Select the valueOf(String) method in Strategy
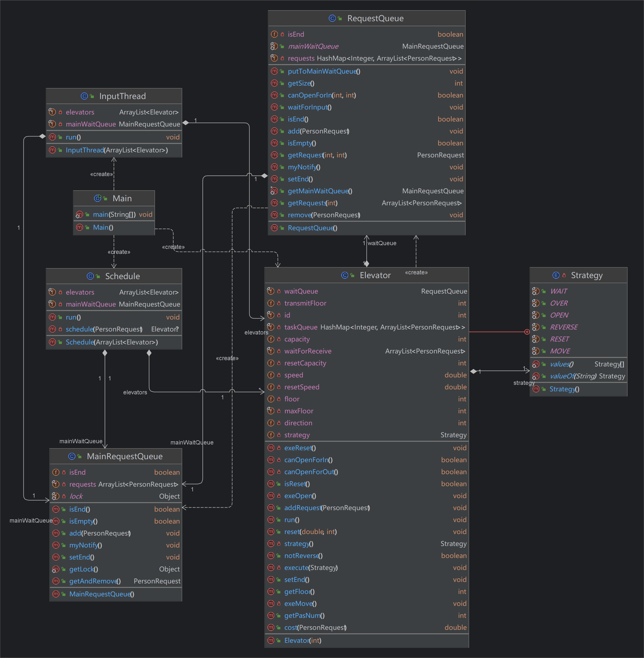The image size is (644, 658). [x=578, y=376]
